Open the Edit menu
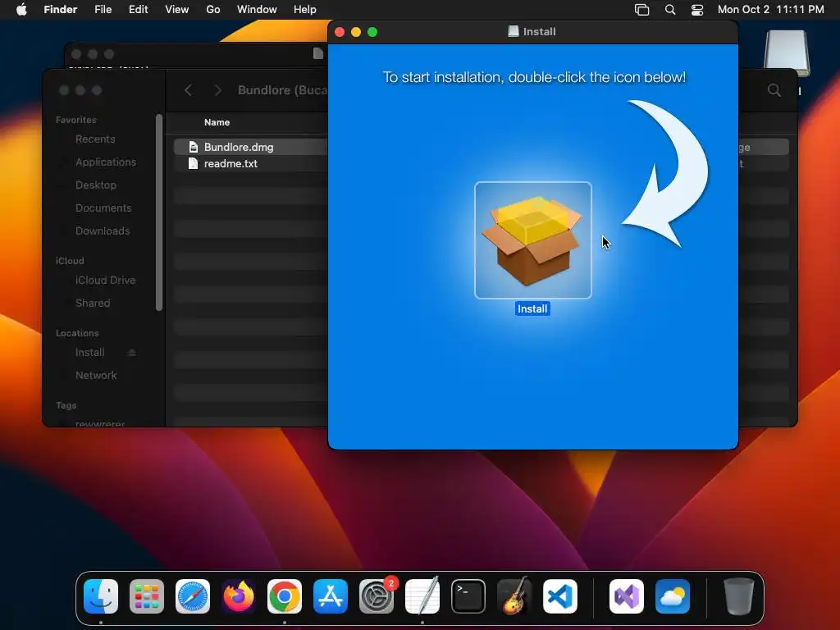 point(138,10)
